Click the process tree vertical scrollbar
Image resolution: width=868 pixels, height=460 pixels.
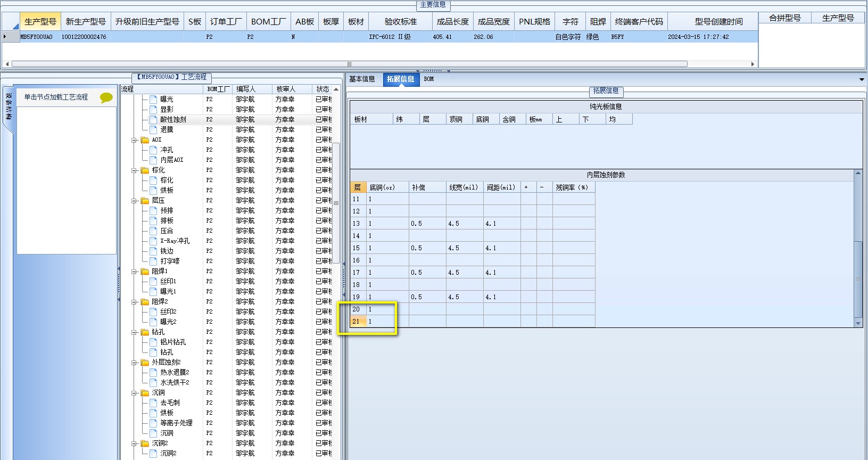pos(336,202)
